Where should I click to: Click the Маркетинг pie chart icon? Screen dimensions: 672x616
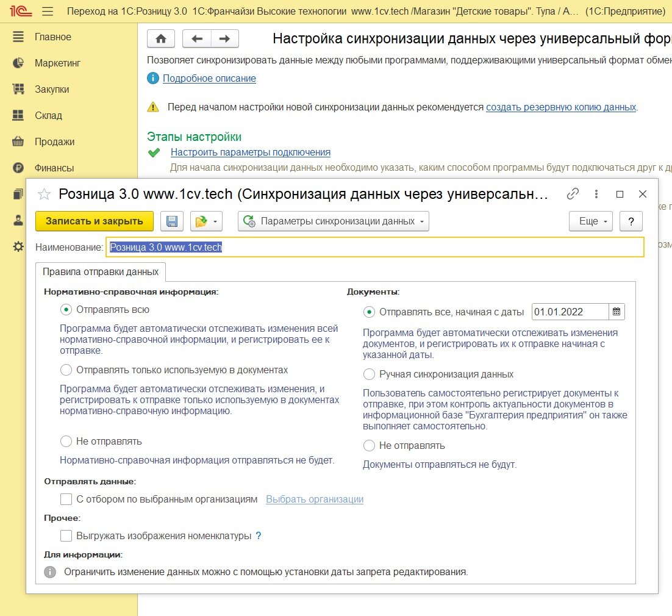point(18,63)
